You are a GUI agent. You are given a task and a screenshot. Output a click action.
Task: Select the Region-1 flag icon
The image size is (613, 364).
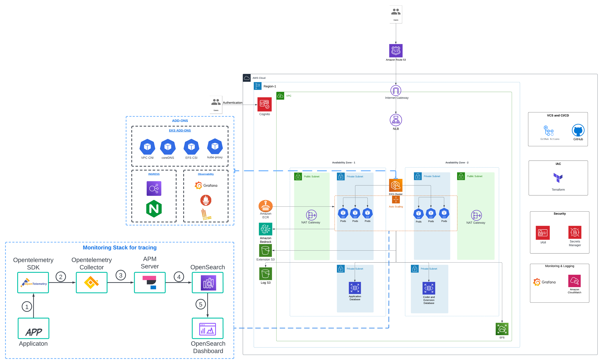[x=257, y=86]
